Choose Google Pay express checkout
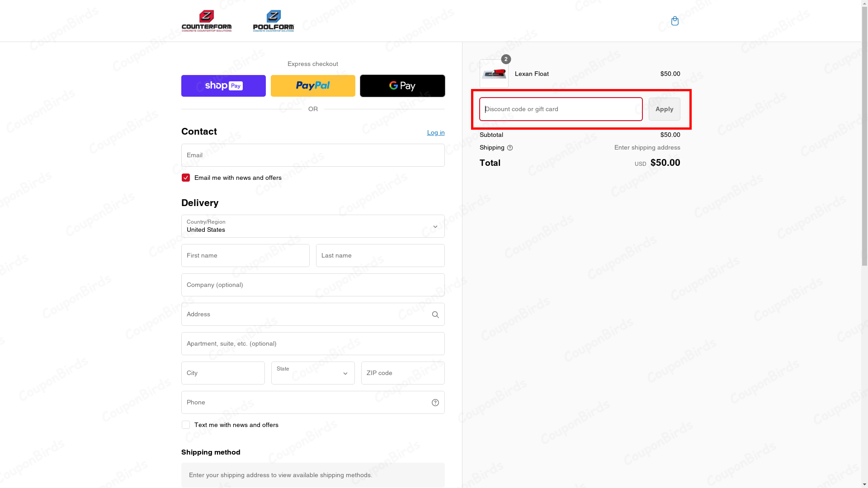 point(402,86)
